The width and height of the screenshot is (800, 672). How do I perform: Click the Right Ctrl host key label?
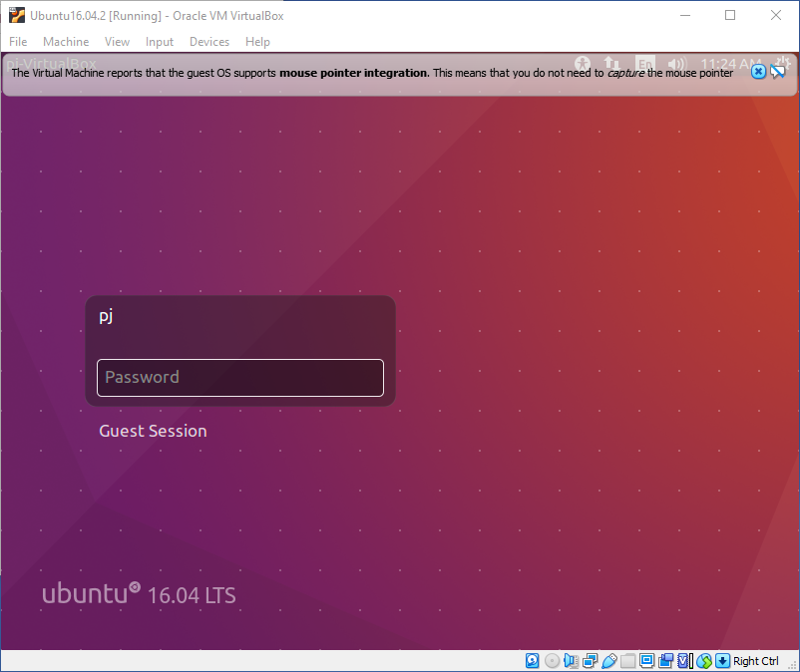(x=756, y=661)
